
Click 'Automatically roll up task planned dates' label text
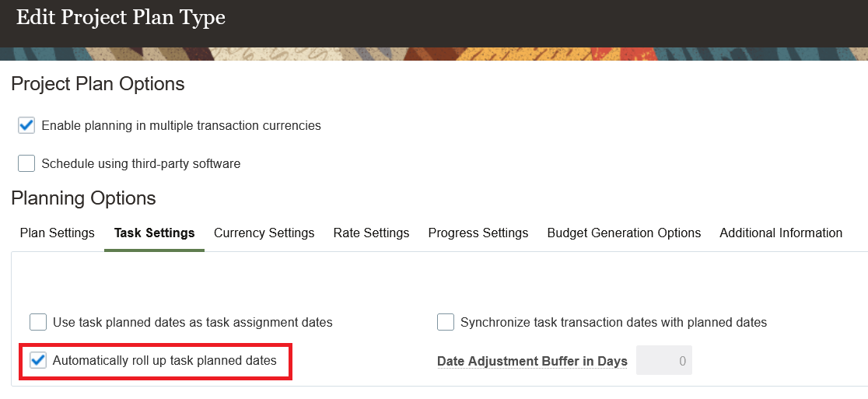click(164, 361)
